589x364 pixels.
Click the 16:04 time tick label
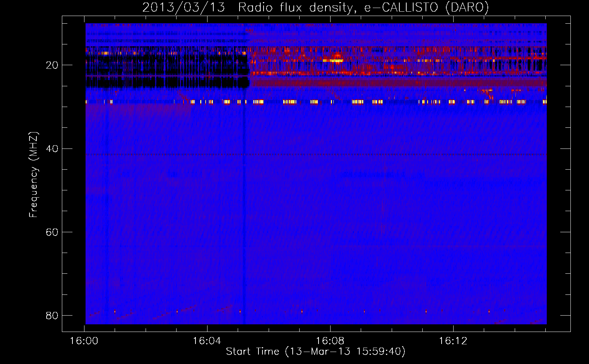(207, 341)
